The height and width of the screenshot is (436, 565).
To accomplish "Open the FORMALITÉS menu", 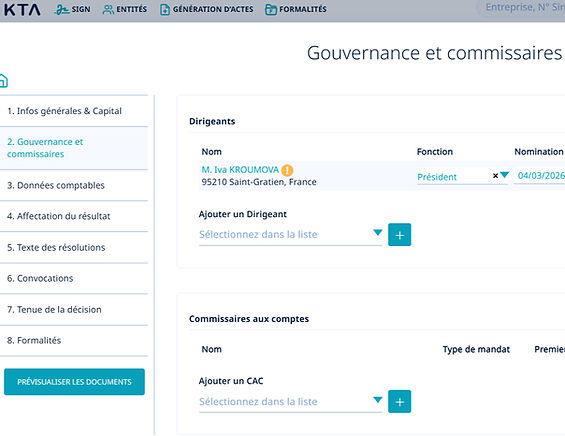I will [x=296, y=10].
